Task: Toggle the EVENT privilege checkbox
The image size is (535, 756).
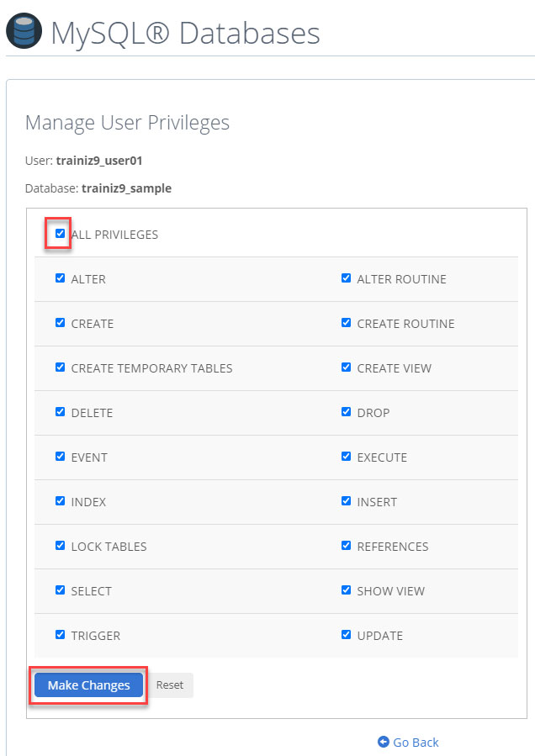Action: point(60,456)
